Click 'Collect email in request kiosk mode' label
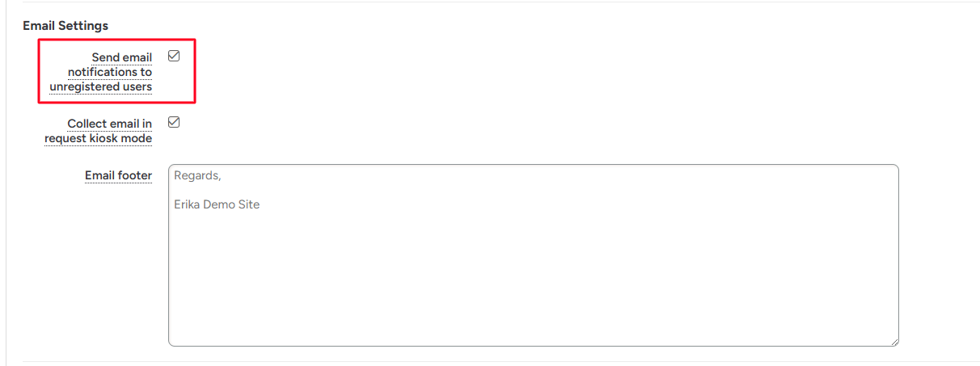The width and height of the screenshot is (980, 366). 98,131
